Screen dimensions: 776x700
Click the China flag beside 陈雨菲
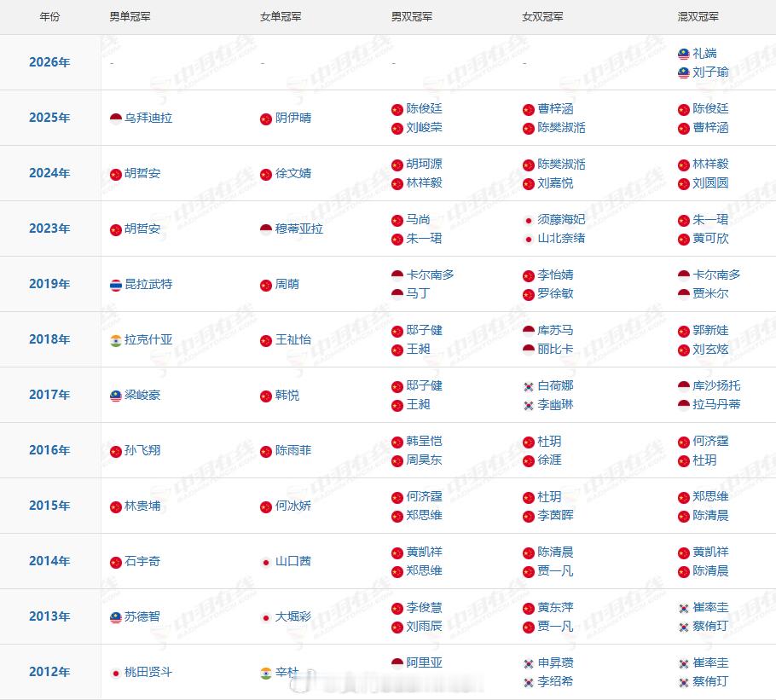[x=266, y=451]
